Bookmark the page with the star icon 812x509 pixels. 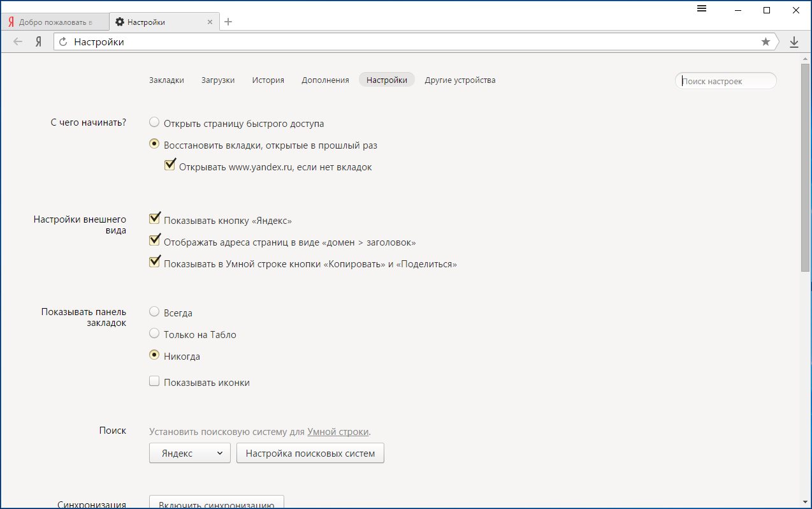765,41
